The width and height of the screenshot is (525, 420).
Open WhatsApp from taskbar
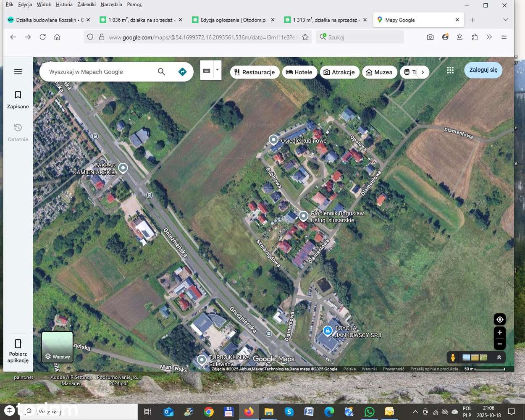point(369,412)
